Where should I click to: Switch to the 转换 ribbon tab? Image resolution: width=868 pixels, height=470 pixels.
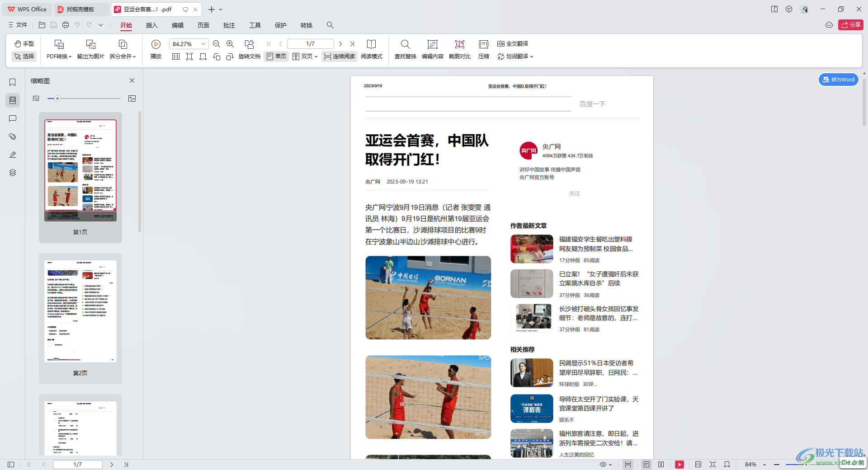coord(307,25)
